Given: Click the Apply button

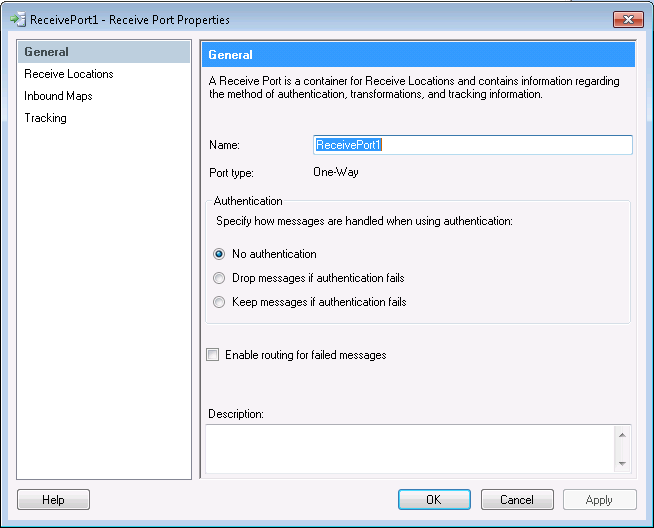Looking at the screenshot, I should coord(600,499).
